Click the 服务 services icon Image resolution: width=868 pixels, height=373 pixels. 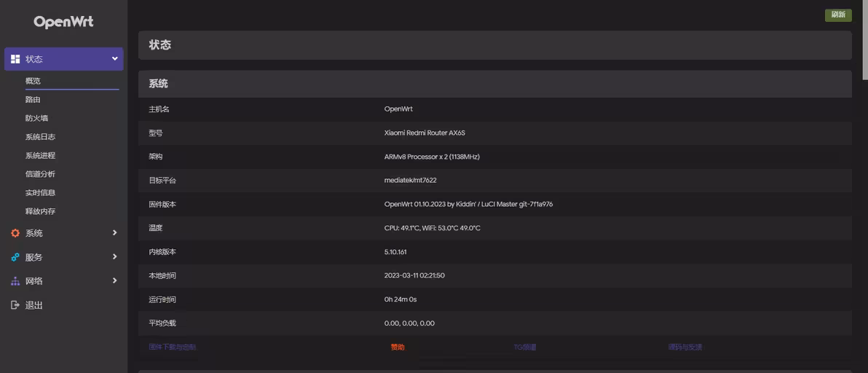click(x=15, y=257)
